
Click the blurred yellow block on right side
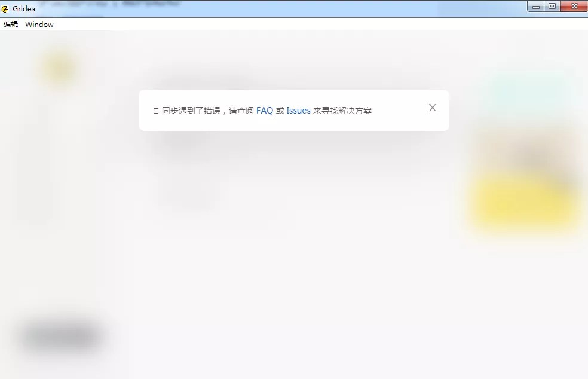526,200
